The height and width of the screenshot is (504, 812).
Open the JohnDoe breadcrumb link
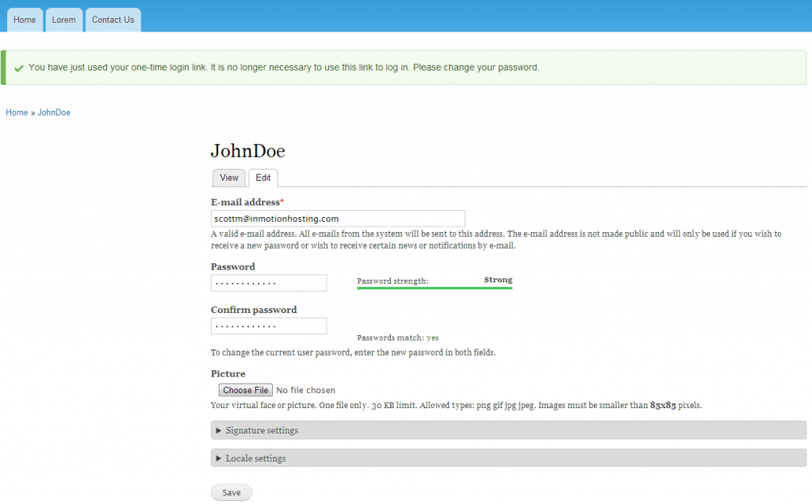pos(53,112)
